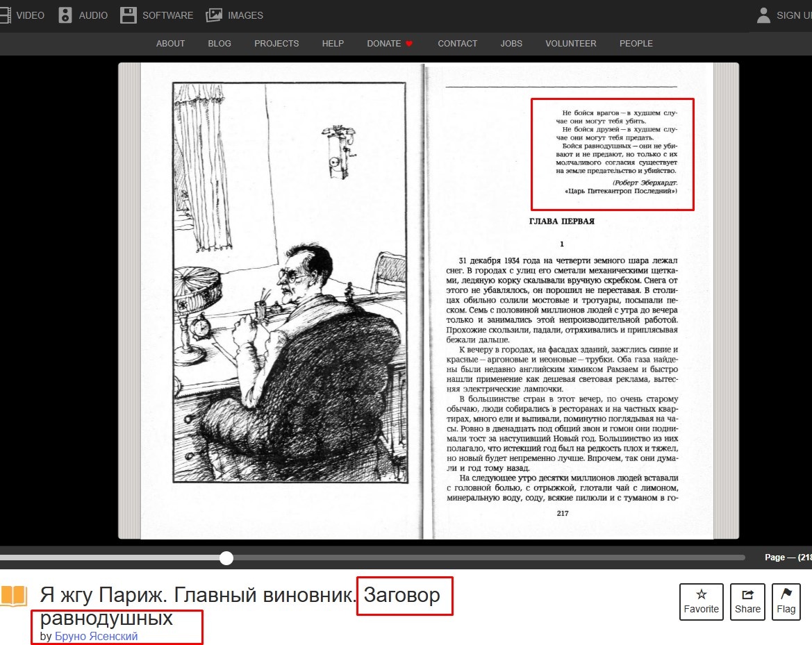Click the Flag icon button
The height and width of the screenshot is (645, 812).
786,601
